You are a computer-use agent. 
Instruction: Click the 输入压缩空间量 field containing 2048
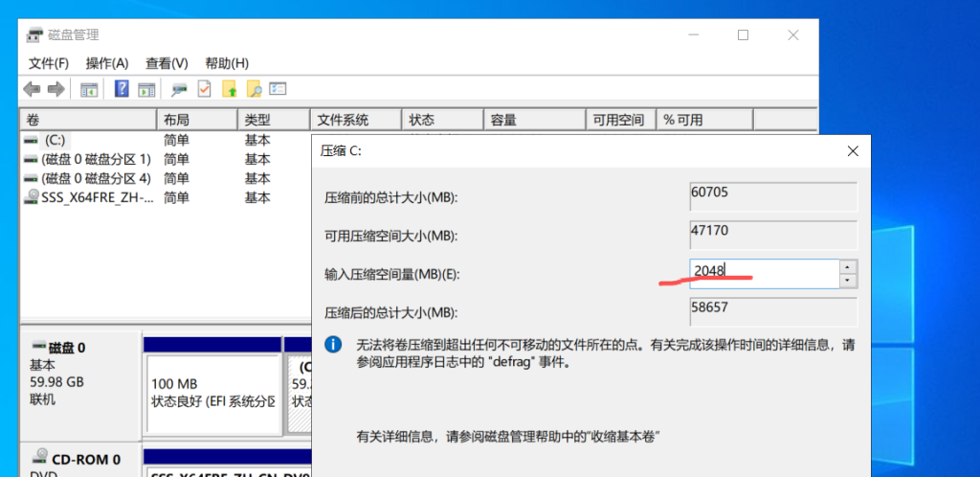point(763,273)
